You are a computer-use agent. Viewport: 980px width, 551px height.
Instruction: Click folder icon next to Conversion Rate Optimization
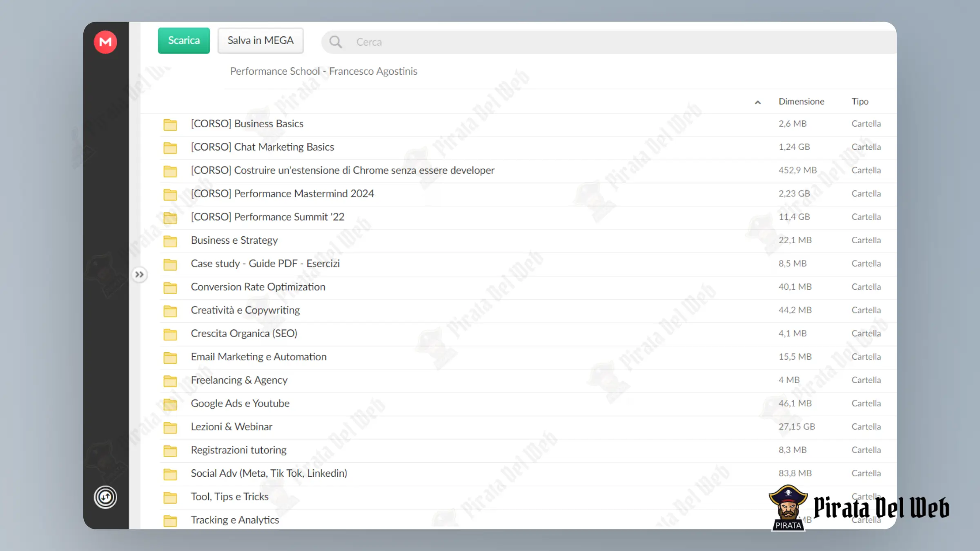pos(170,288)
